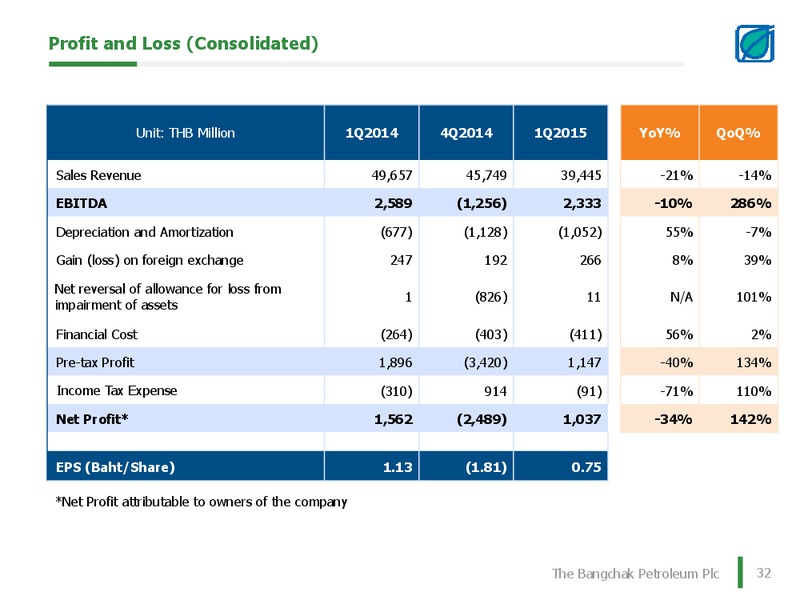Click Financial Cost value (264)
Image resolution: width=800 pixels, height=600 pixels.
tap(396, 335)
